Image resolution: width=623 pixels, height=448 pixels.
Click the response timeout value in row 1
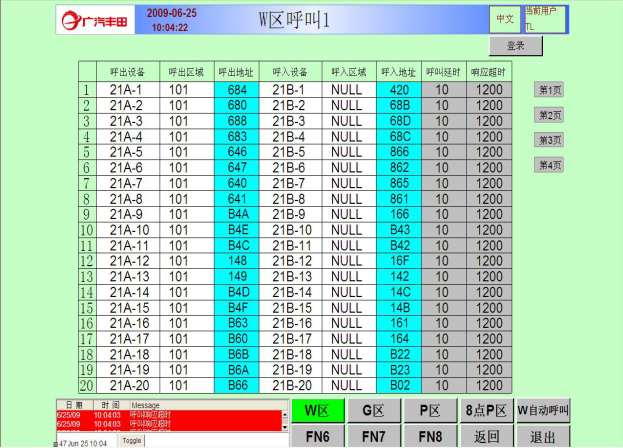[x=489, y=90]
